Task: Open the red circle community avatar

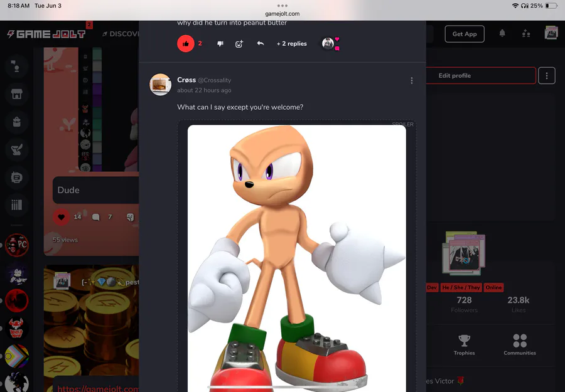Action: click(16, 300)
